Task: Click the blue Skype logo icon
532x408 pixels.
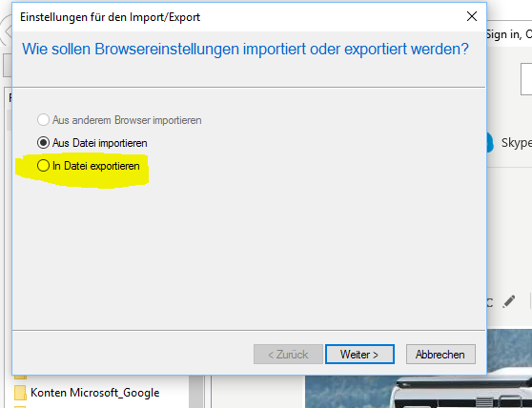Action: [x=490, y=142]
